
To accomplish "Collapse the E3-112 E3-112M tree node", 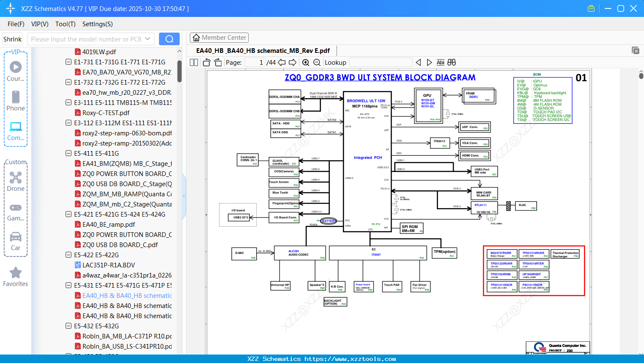I will (x=69, y=123).
